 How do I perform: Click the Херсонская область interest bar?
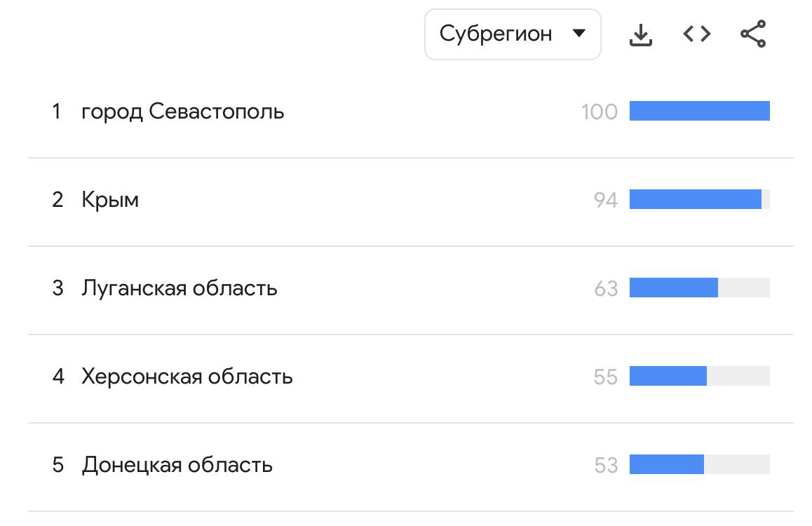pyautogui.click(x=668, y=376)
